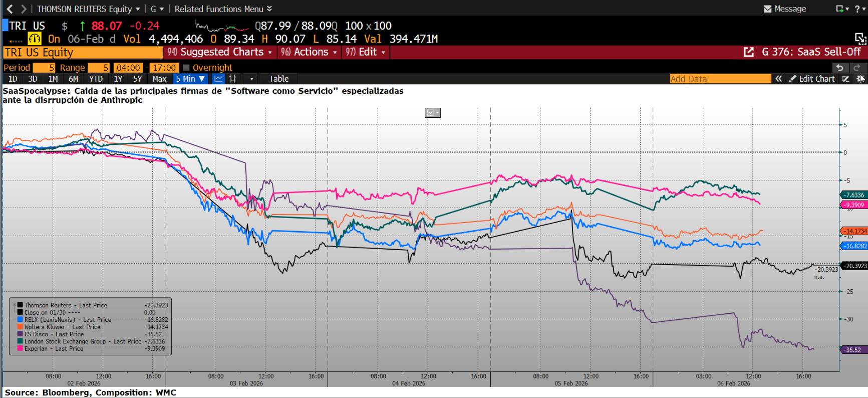Click the intraday sparkline mini chart

222,26
